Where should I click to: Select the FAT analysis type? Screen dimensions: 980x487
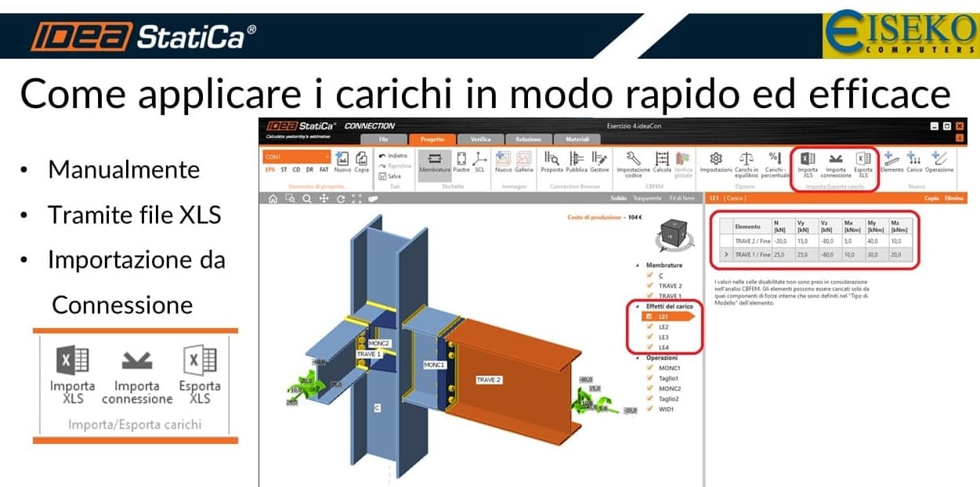pos(324,169)
